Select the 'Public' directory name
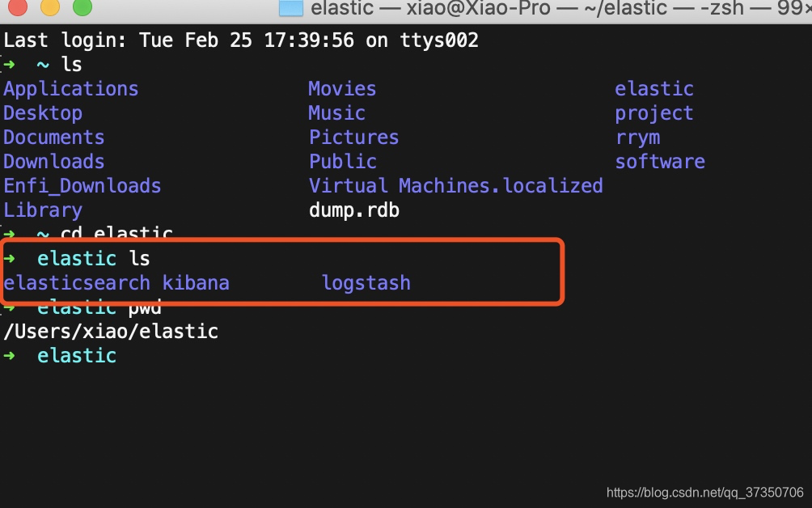Viewport: 812px width, 508px height. [x=343, y=162]
